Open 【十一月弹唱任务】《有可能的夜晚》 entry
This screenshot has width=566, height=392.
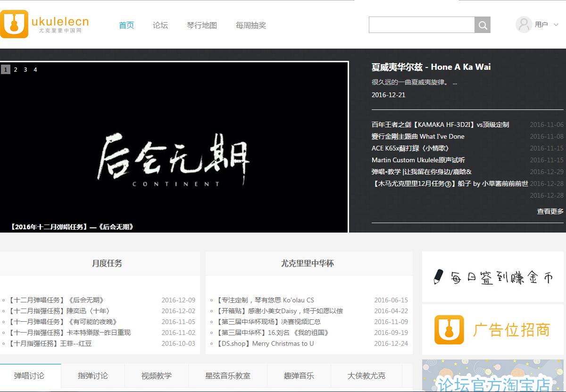[64, 322]
